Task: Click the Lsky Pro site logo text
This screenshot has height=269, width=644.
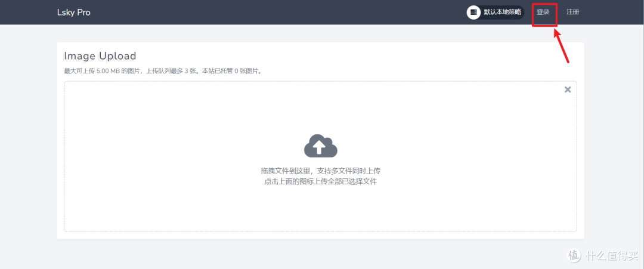Action: tap(73, 13)
